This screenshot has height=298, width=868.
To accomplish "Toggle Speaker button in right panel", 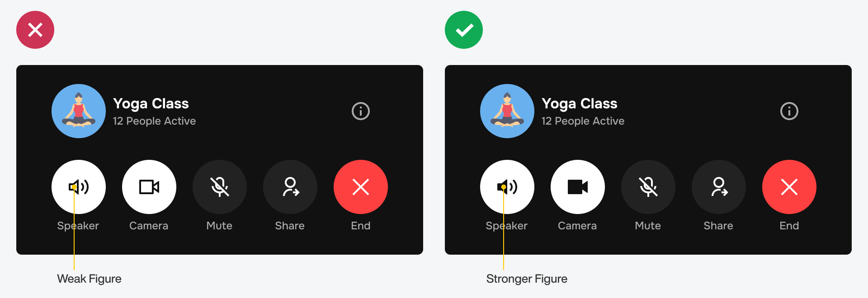I will [x=507, y=187].
